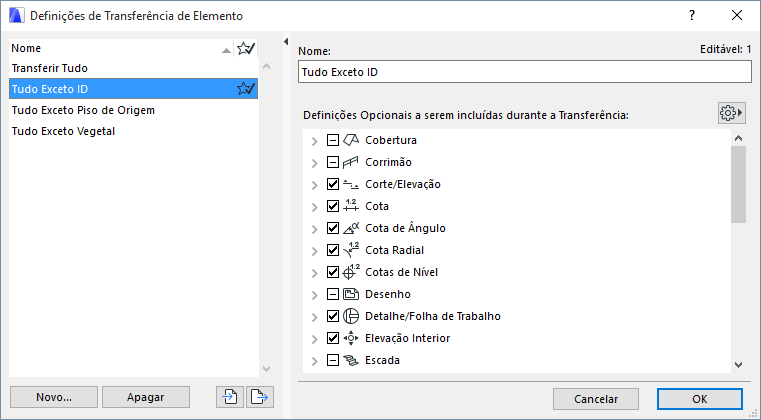This screenshot has height=420, width=761.
Task: Click the Escada stair icon
Action: pyautogui.click(x=351, y=360)
